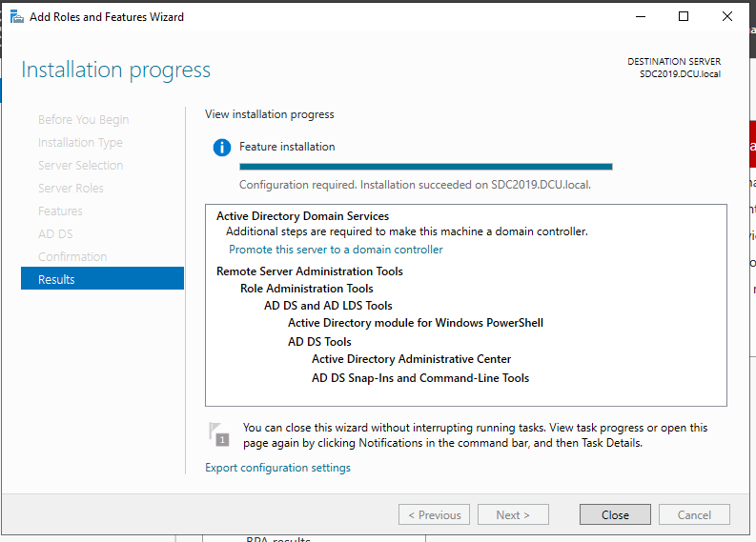Minimize the wizard window

tap(639, 16)
